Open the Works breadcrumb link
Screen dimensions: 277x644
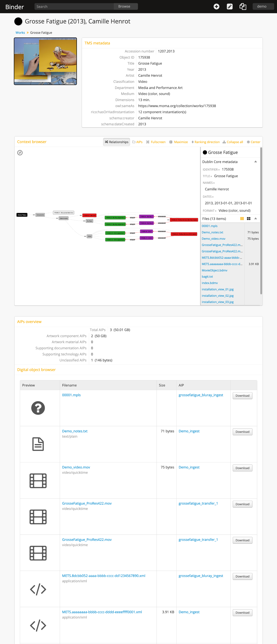click(x=20, y=33)
